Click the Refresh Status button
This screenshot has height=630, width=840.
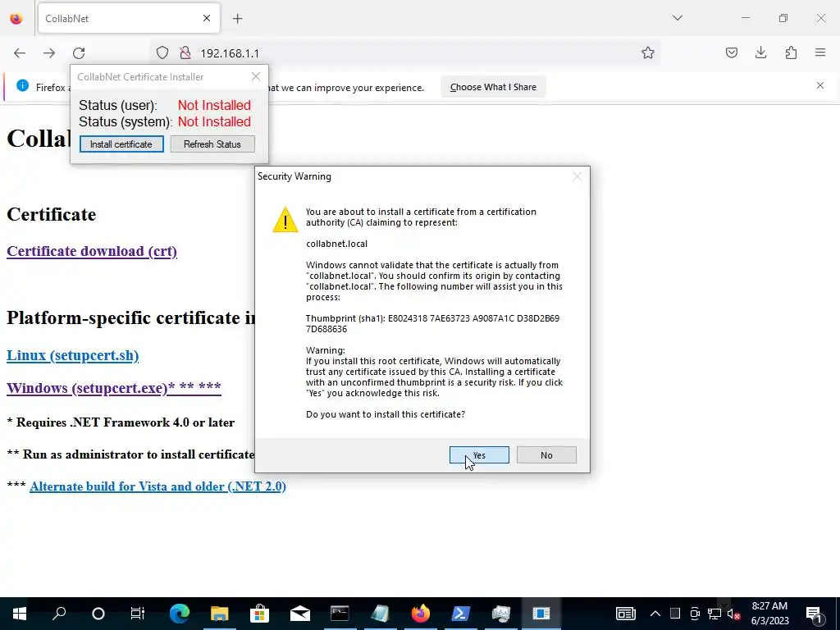pos(212,144)
